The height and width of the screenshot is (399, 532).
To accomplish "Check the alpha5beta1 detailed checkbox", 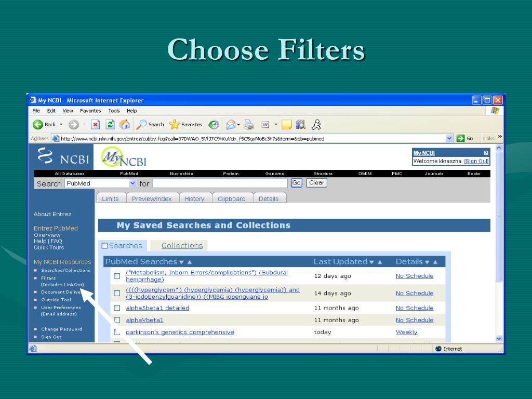I will (117, 308).
